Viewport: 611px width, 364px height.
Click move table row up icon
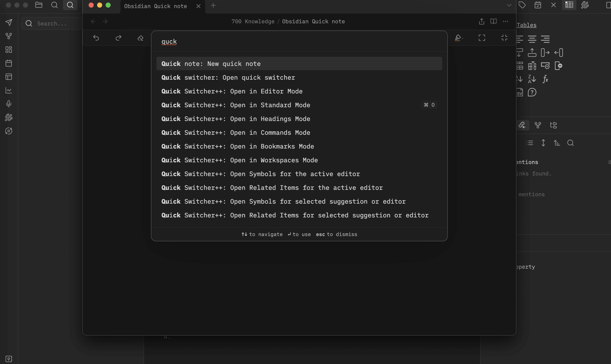[532, 53]
